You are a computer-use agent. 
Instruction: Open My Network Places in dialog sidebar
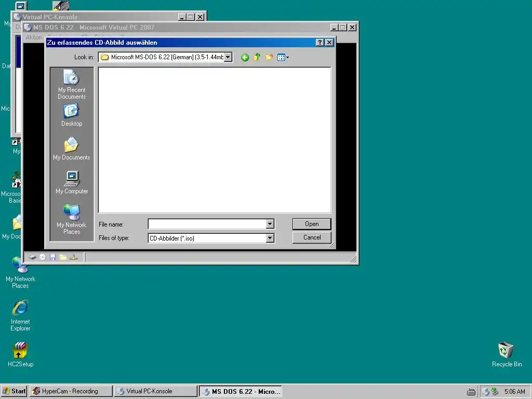point(72,219)
